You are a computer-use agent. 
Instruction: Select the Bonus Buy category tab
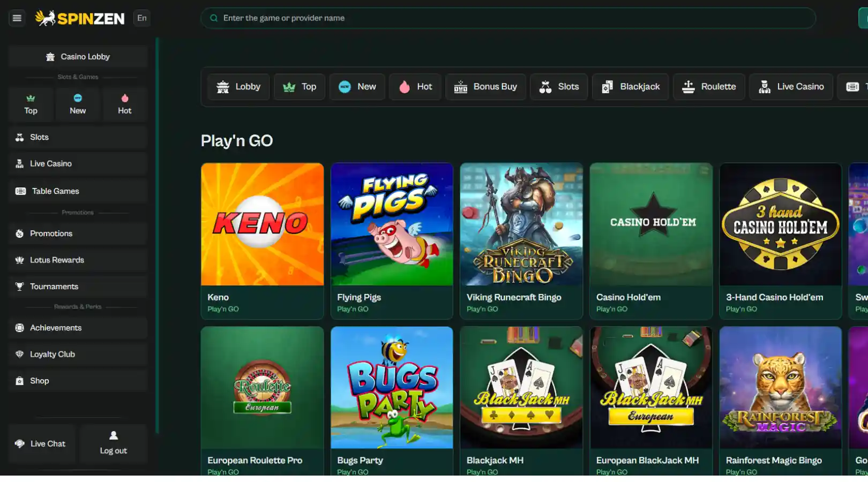click(x=485, y=87)
